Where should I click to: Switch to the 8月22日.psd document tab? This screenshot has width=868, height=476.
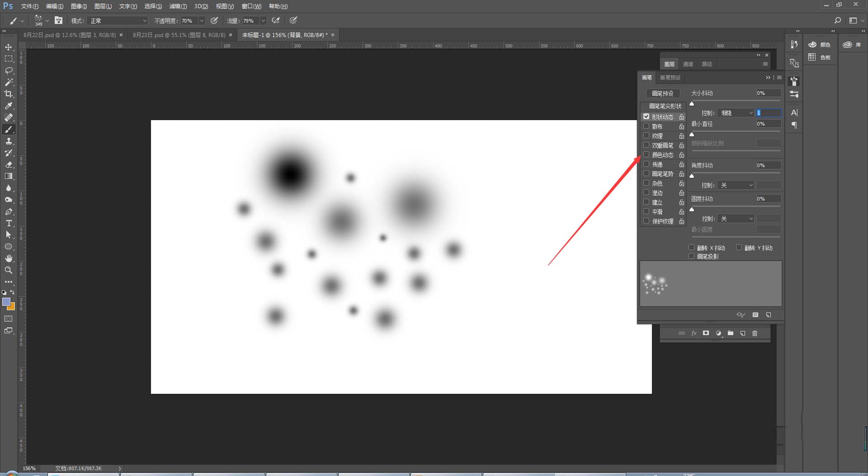point(70,35)
